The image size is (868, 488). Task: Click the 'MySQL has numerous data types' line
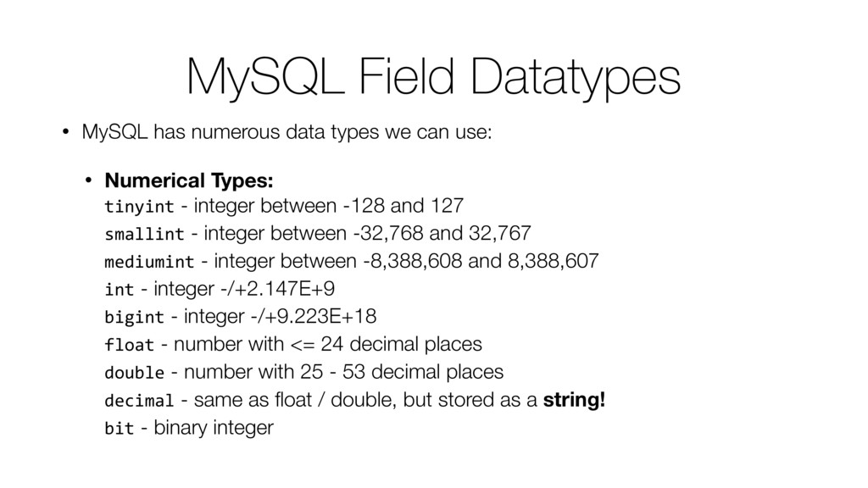(x=287, y=132)
